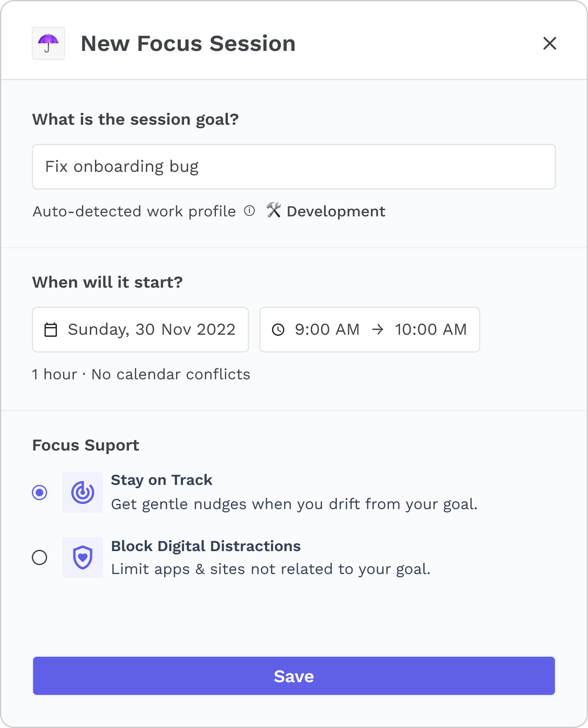Close the New Focus Session dialog
This screenshot has width=588, height=728.
point(549,43)
